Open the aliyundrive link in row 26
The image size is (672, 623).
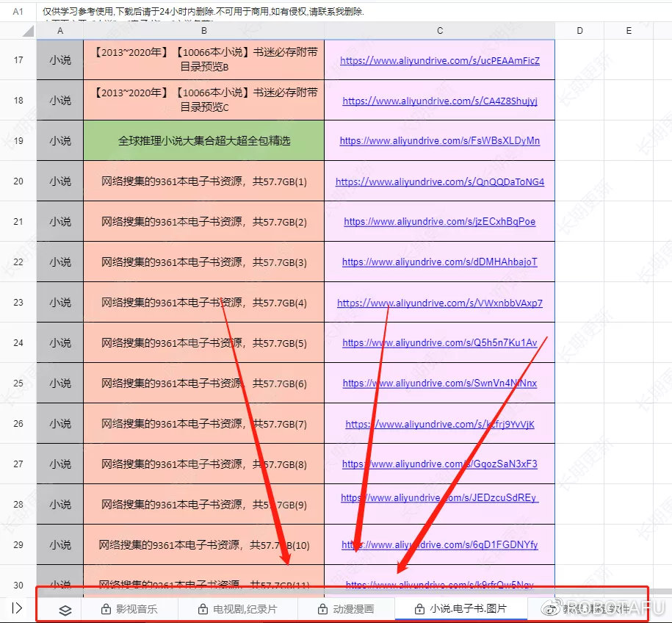click(440, 424)
